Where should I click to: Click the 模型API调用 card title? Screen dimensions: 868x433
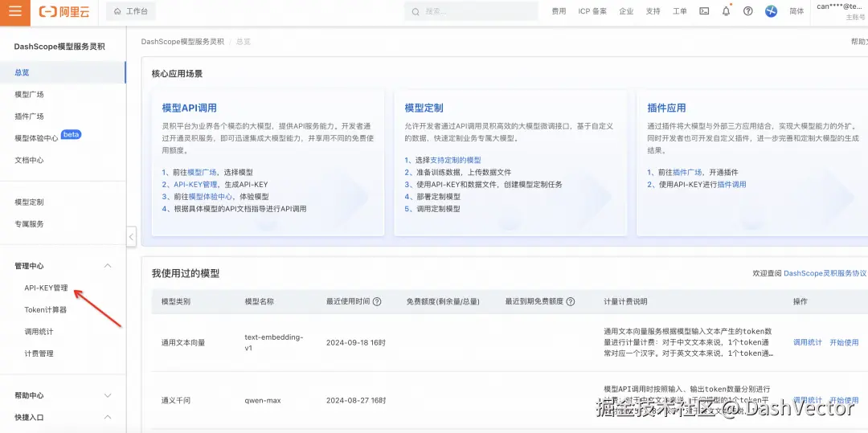(190, 108)
